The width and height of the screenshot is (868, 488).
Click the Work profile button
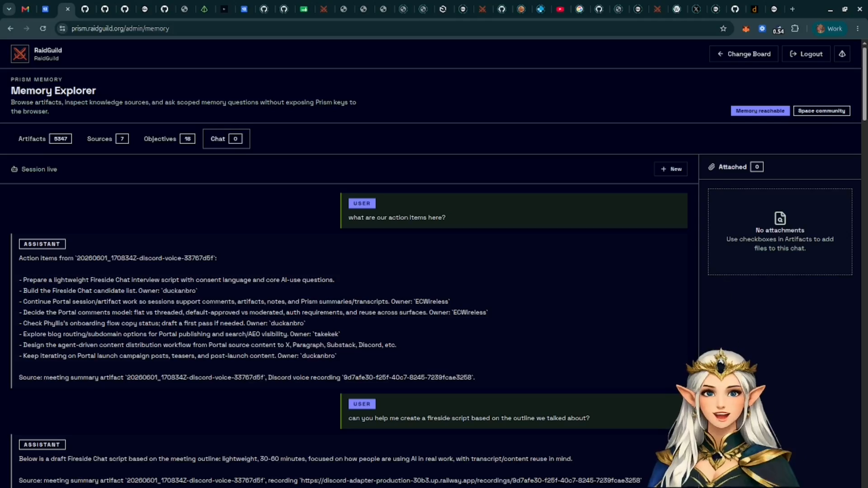tap(830, 28)
